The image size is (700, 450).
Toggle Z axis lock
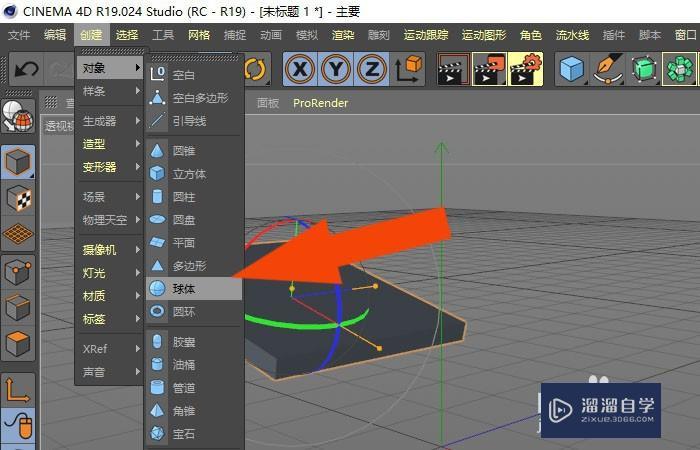tap(371, 69)
